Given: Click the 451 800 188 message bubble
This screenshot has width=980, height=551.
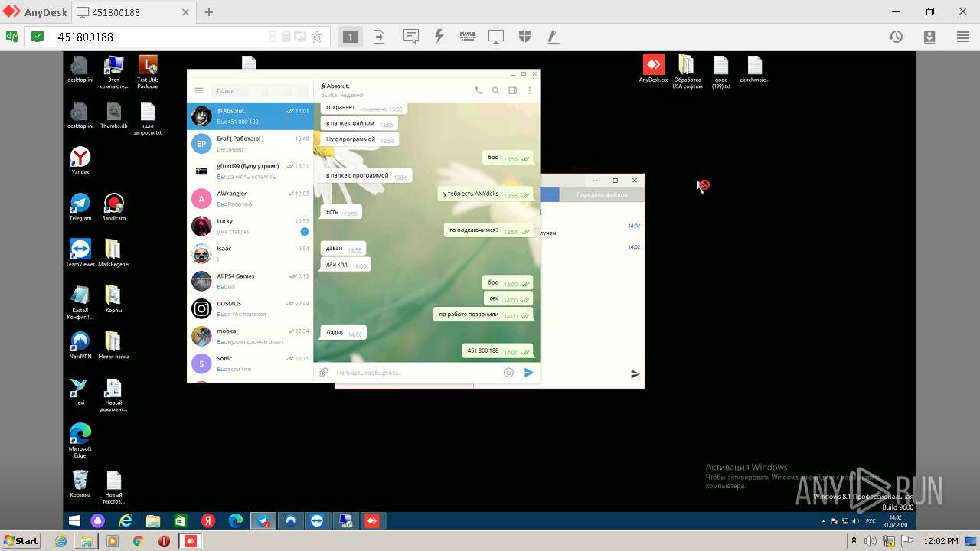Looking at the screenshot, I should point(498,351).
